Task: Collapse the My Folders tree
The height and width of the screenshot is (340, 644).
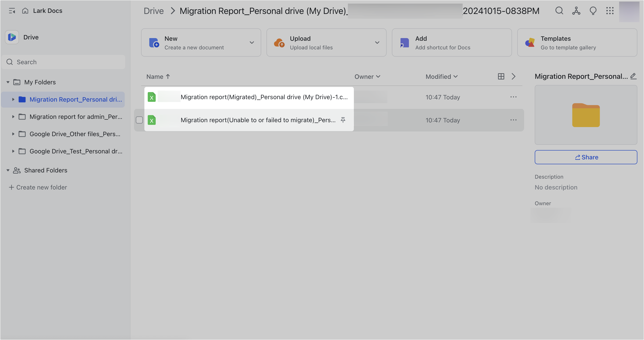Action: tap(8, 82)
